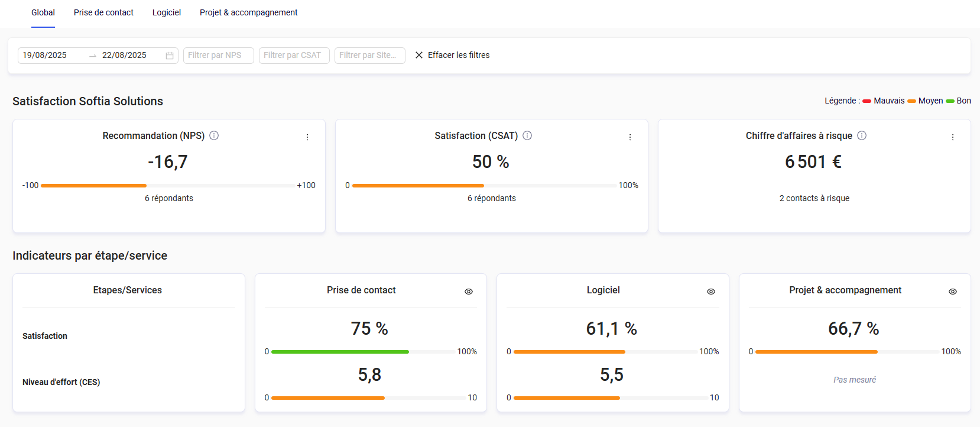
Task: Toggle eye icon on Logiciel card
Action: tap(711, 292)
